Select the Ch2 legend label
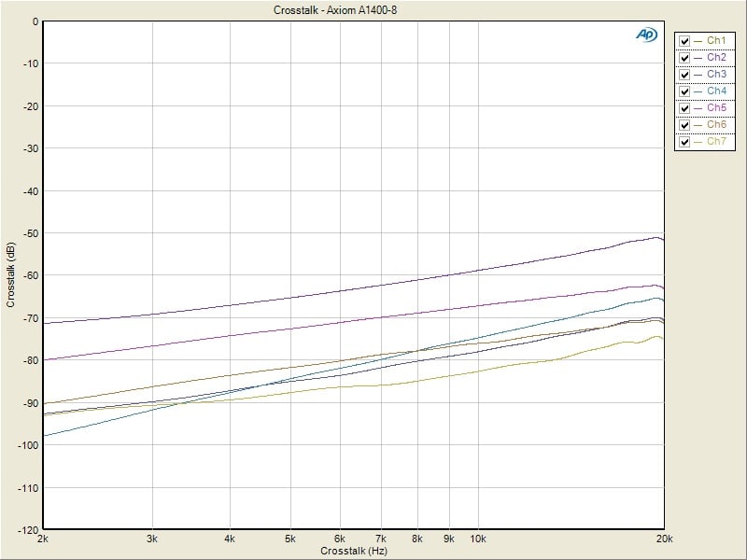 716,58
